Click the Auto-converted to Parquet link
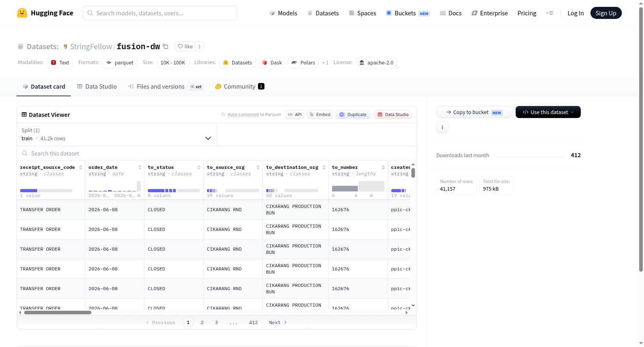The width and height of the screenshot is (644, 347). (243, 114)
